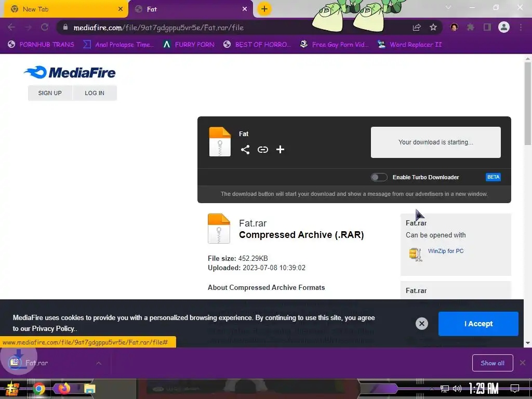Image resolution: width=532 pixels, height=399 pixels.
Task: Close the Fat tab
Action: click(245, 9)
